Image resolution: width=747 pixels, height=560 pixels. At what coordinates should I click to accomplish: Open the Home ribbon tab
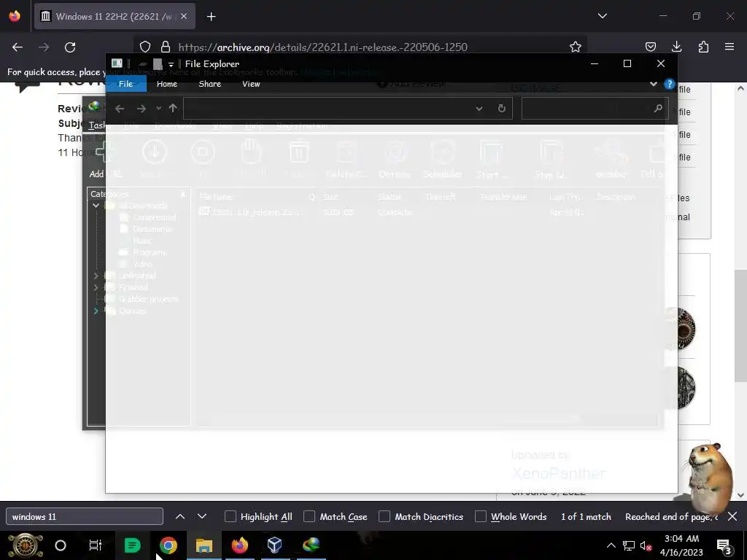[167, 84]
